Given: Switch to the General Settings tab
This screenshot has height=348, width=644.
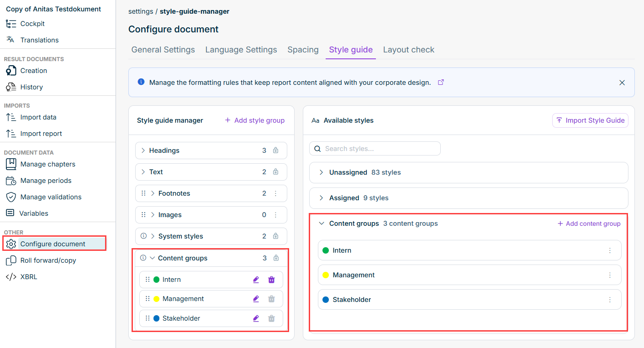Looking at the screenshot, I should [x=163, y=50].
